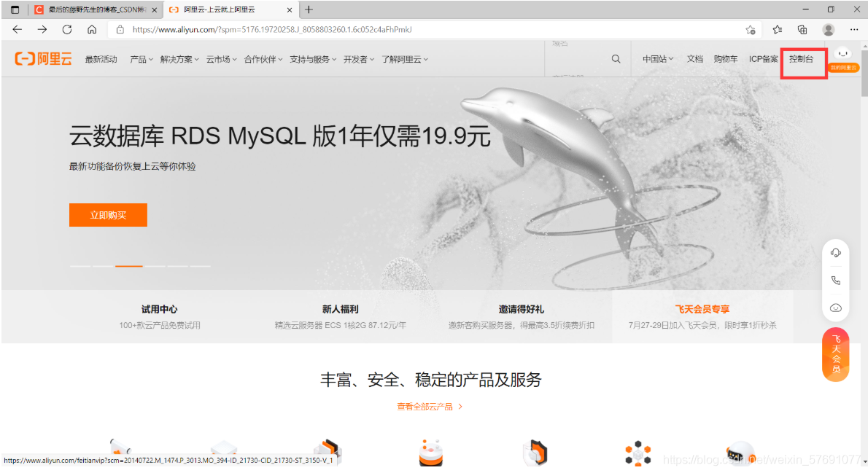Open the 中国站 region dropdown
The width and height of the screenshot is (868, 473).
658,58
